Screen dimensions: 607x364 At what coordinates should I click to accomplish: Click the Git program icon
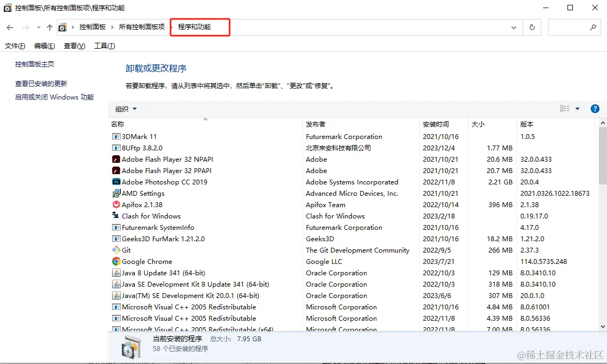(116, 250)
